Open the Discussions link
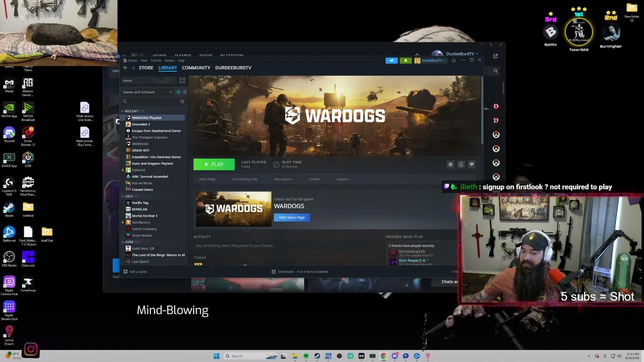The height and width of the screenshot is (362, 644). pos(283,179)
